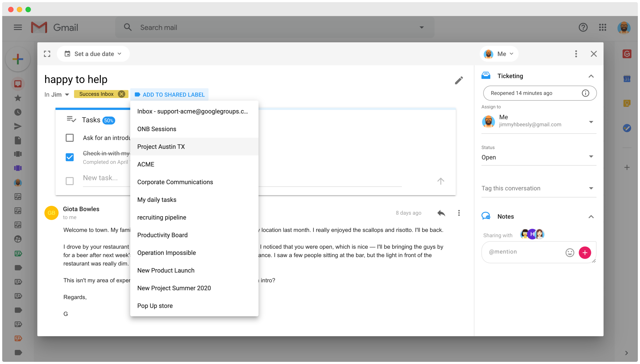Open the Google apps grid icon

pos(603,27)
